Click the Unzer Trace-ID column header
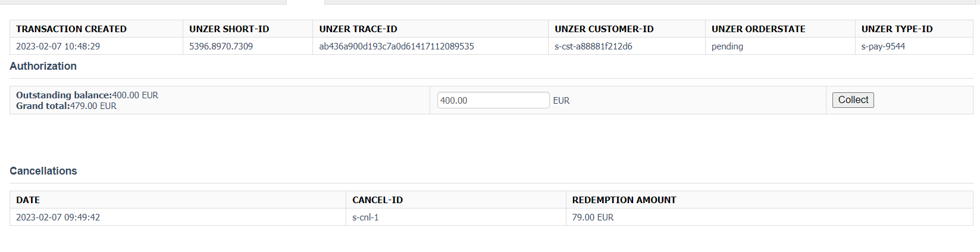 [358, 29]
